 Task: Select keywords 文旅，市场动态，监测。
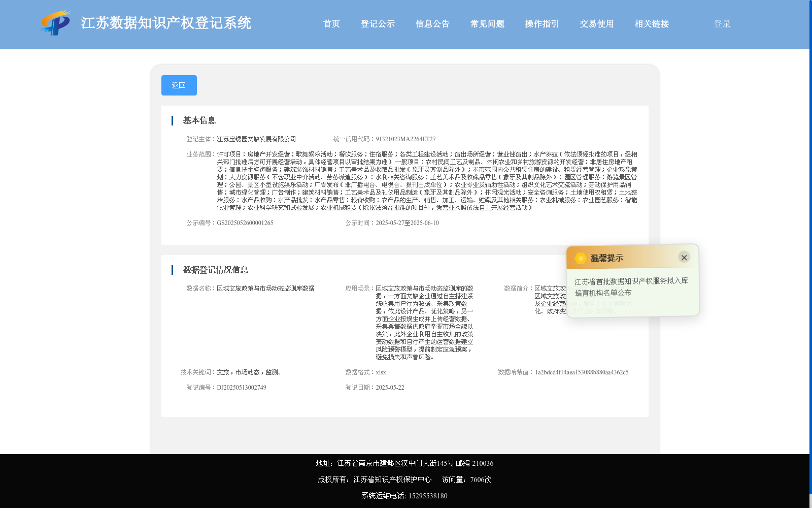tap(249, 372)
